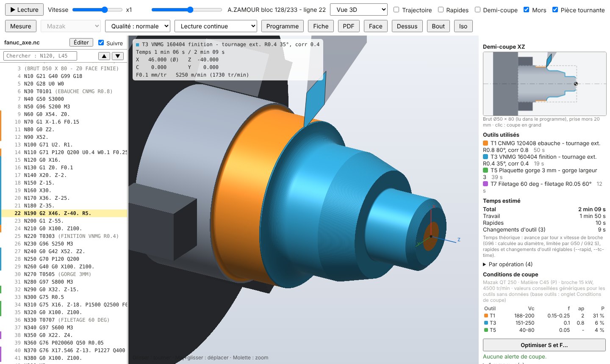
Task: Enable the Rapides checkbox
Action: [441, 10]
